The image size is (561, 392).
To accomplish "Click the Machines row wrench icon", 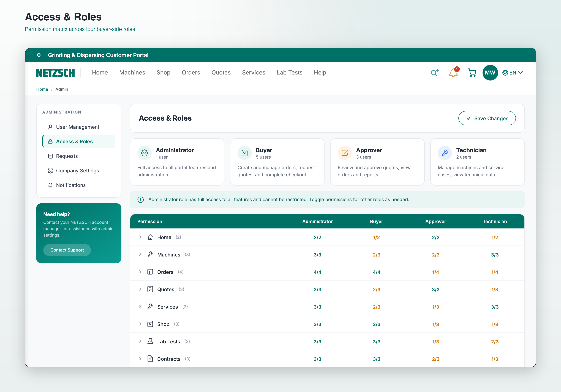I will [150, 254].
